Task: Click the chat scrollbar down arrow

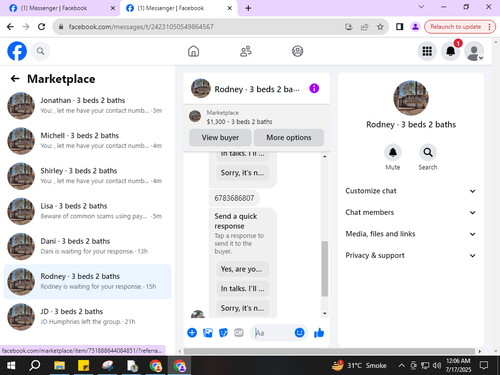Action: click(325, 313)
